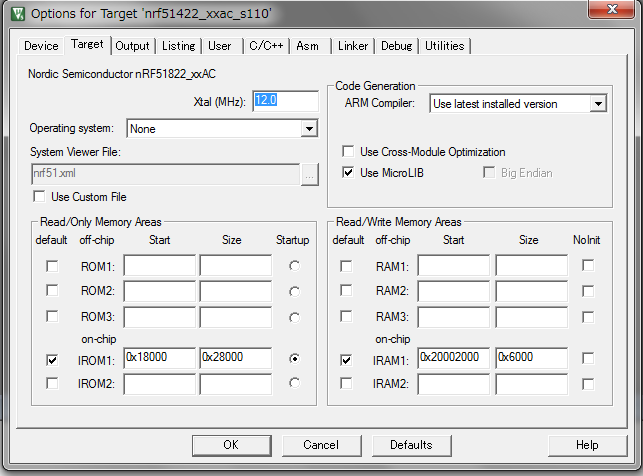Image resolution: width=643 pixels, height=476 pixels.
Task: Check the RAM2 default checkbox
Action: click(346, 290)
